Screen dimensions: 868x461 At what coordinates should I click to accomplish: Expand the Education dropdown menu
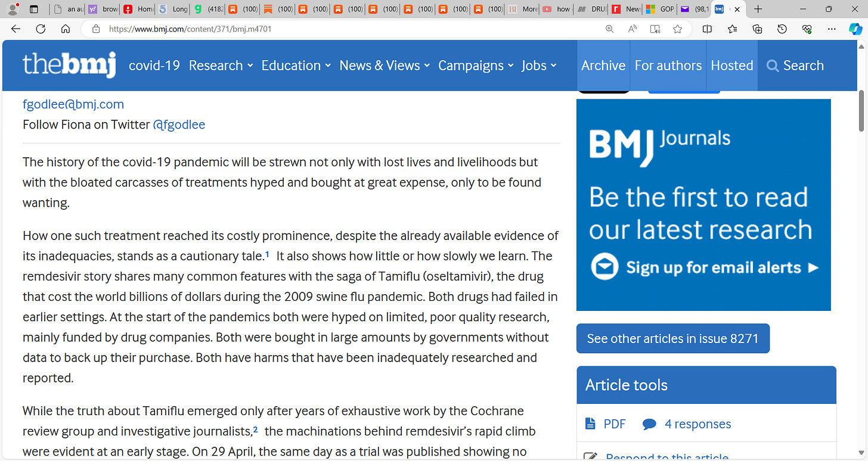(x=296, y=66)
